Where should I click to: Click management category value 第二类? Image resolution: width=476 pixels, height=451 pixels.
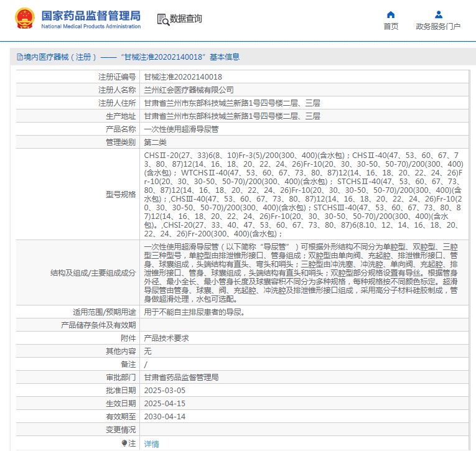(155, 142)
